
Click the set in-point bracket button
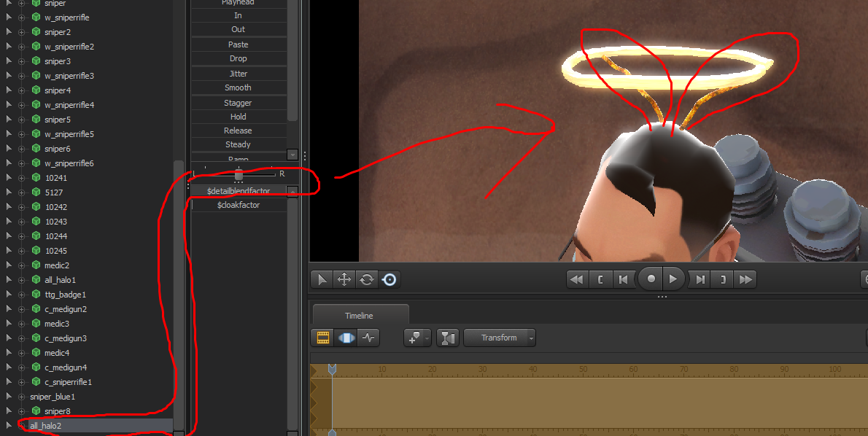[x=600, y=279]
